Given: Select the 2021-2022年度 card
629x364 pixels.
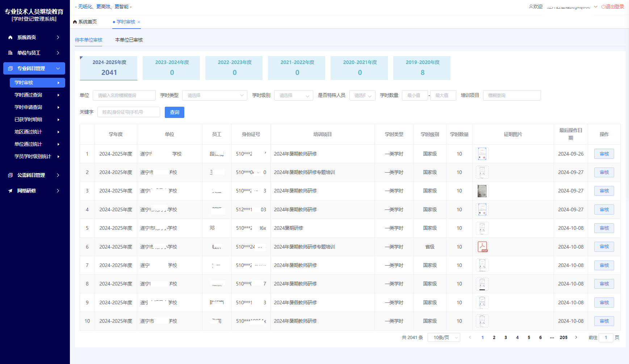Looking at the screenshot, I should pyautogui.click(x=297, y=68).
